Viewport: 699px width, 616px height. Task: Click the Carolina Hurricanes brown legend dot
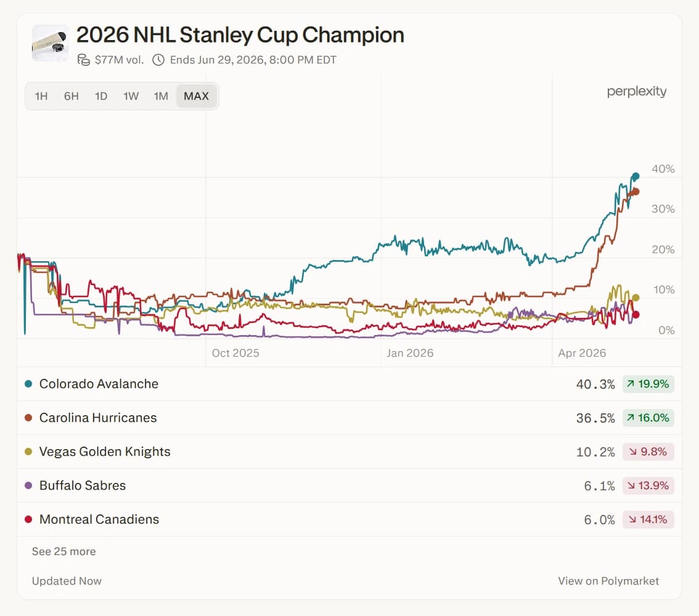click(28, 418)
